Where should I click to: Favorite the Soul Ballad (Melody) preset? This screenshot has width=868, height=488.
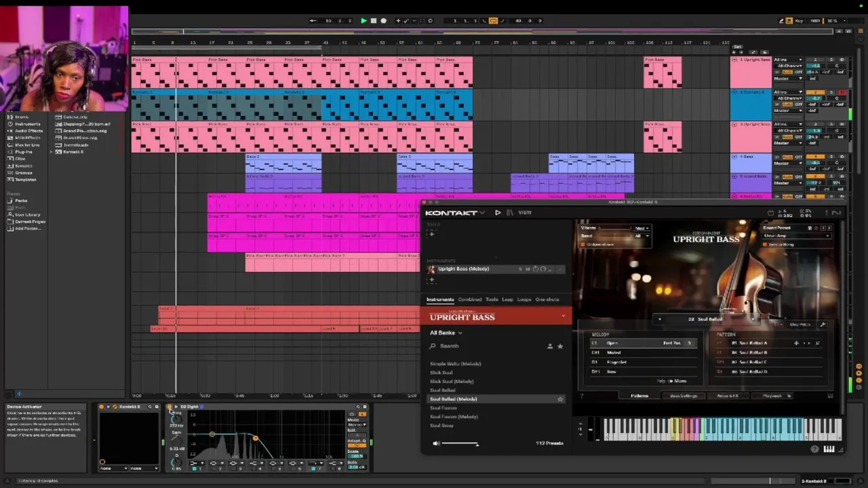pos(560,399)
